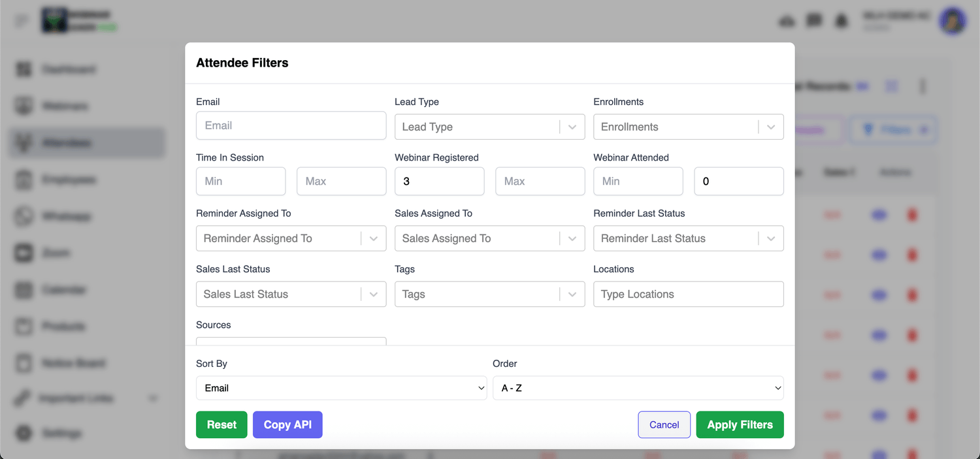Reset all attendee filters
980x459 pixels.
pyautogui.click(x=221, y=424)
